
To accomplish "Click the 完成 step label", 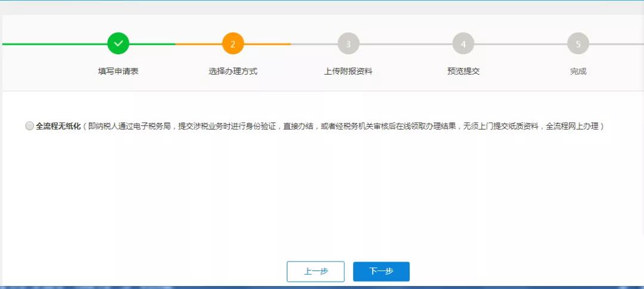I will pos(578,71).
